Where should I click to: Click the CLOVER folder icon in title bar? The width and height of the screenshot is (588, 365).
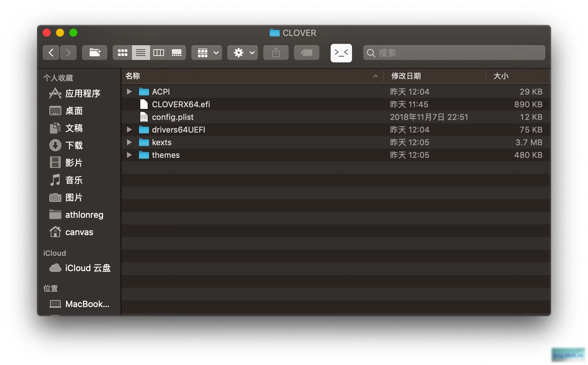[275, 33]
